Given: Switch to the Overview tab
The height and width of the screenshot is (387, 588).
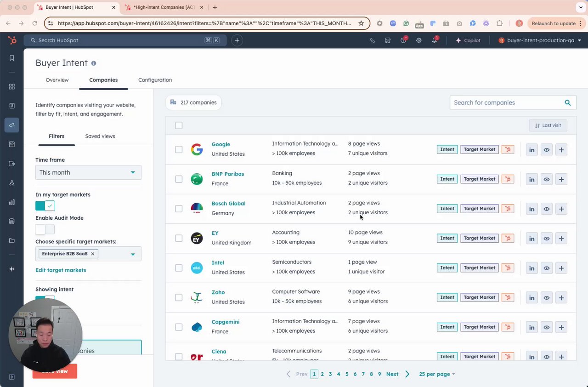Looking at the screenshot, I should point(57,80).
